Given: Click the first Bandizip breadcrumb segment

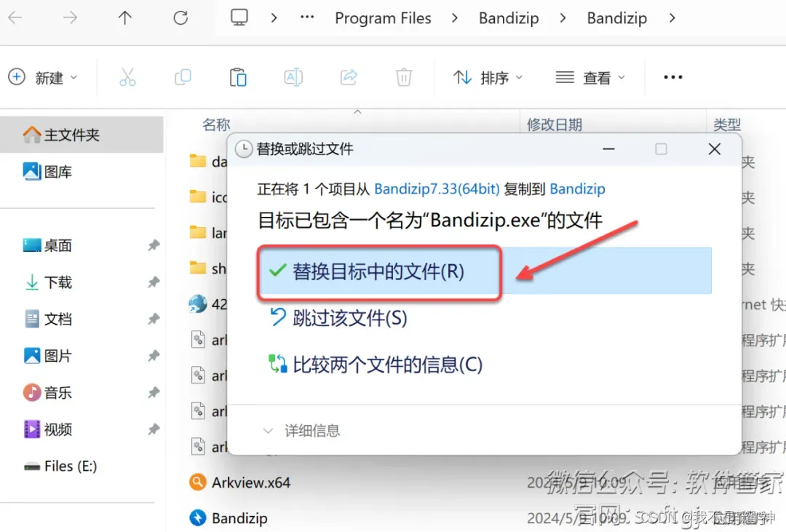Looking at the screenshot, I should (x=509, y=18).
